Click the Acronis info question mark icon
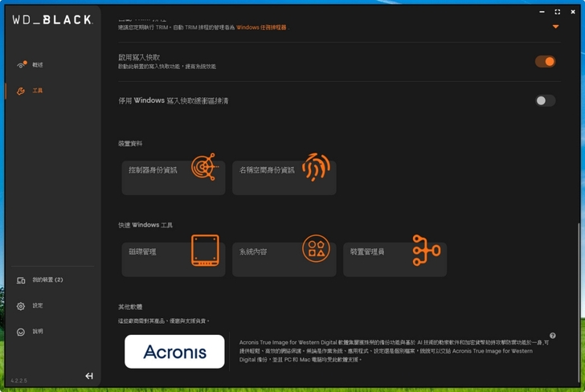Image resolution: width=585 pixels, height=392 pixels. click(x=553, y=336)
